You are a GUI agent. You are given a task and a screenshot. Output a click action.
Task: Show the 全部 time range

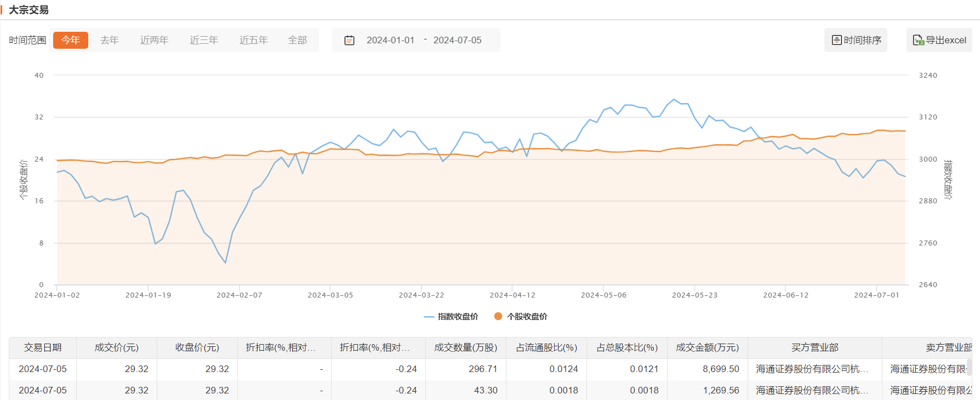coord(298,40)
